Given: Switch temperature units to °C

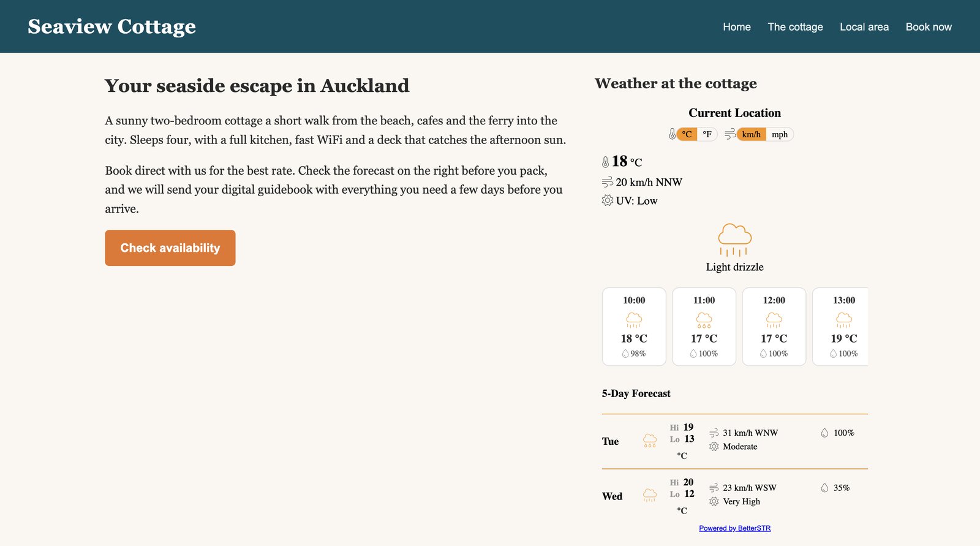Looking at the screenshot, I should pyautogui.click(x=687, y=134).
